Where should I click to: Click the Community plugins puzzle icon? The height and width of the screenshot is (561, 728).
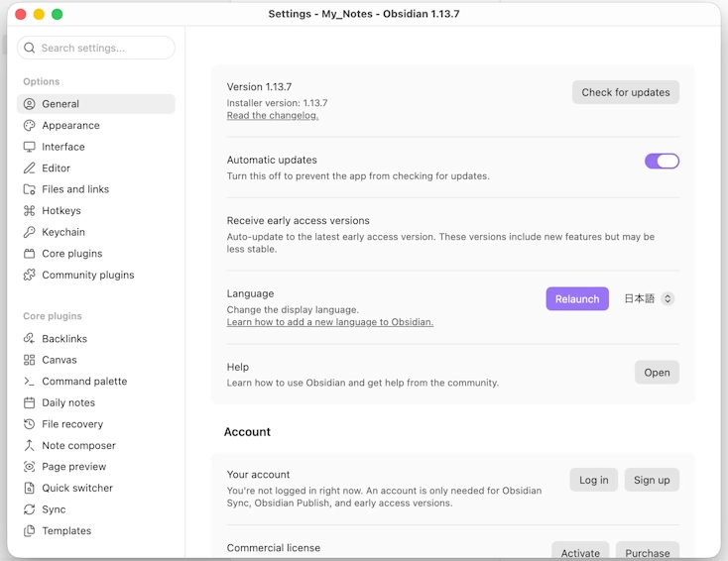29,275
